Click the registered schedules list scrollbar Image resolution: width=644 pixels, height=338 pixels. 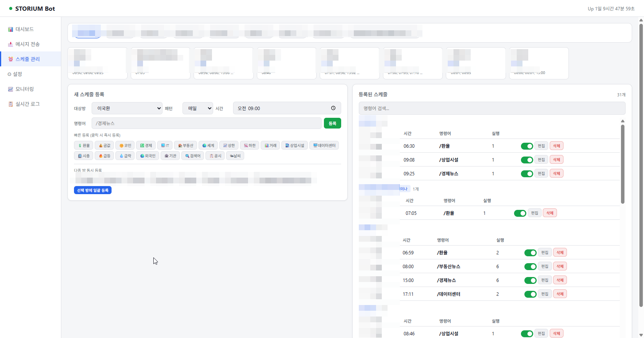[623, 165]
